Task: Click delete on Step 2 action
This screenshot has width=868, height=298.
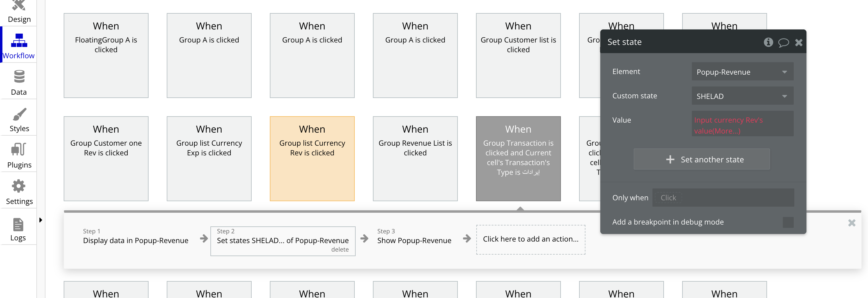Action: pyautogui.click(x=340, y=249)
